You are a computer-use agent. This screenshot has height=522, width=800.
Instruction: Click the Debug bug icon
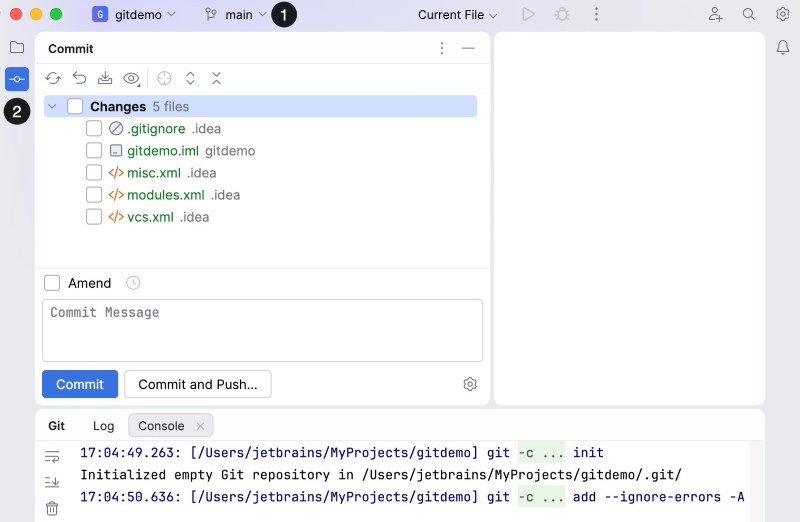pos(562,14)
